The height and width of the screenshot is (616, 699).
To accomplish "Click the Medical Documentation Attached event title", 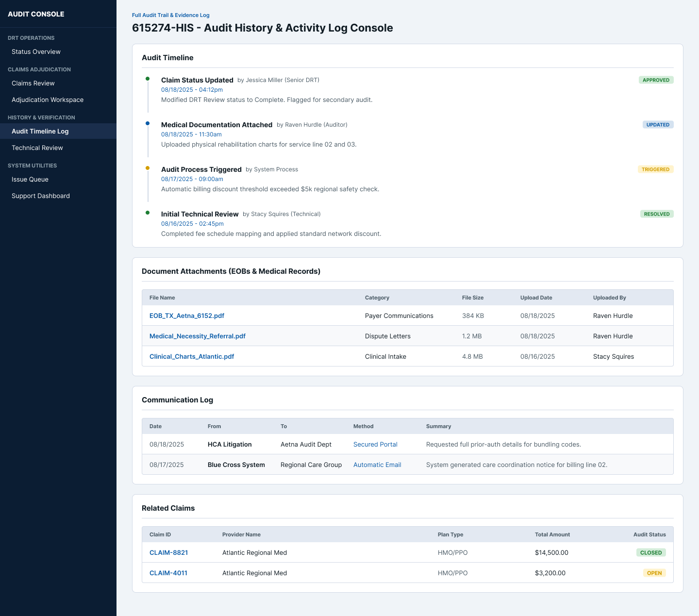I will click(216, 125).
